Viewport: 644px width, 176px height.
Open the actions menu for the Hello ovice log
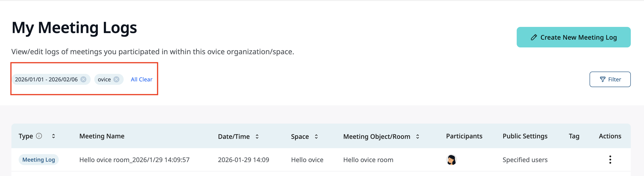(x=610, y=160)
